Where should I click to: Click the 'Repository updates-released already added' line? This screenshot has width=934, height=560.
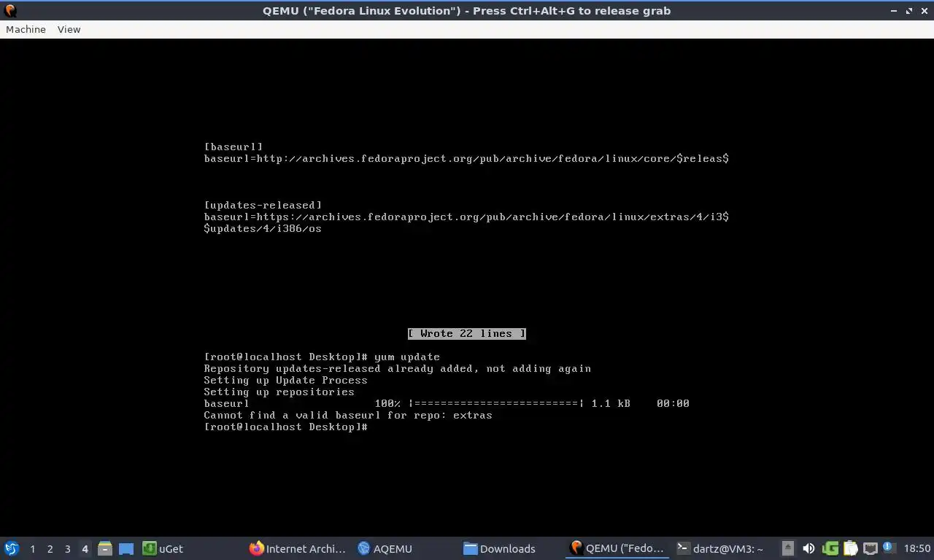398,368
